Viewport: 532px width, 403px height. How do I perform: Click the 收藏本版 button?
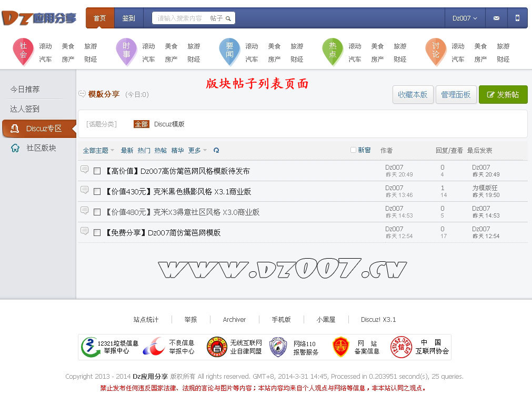tap(413, 94)
